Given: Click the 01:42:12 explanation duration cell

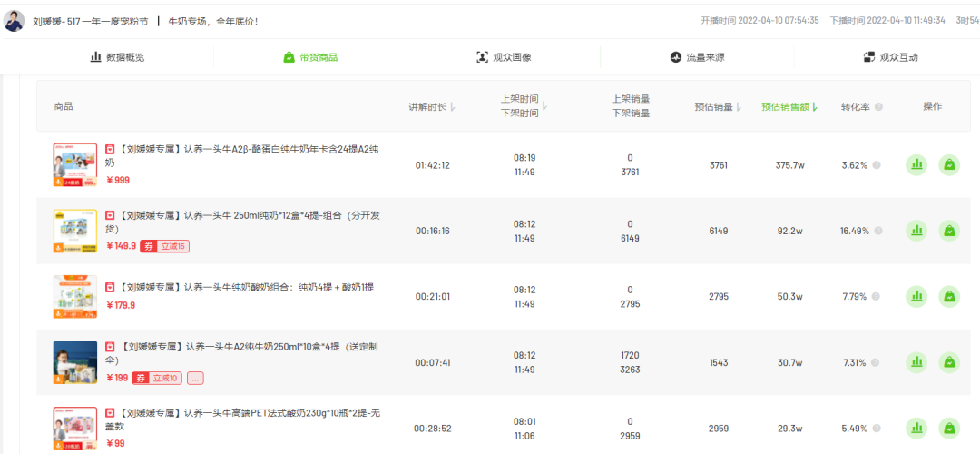Looking at the screenshot, I should pyautogui.click(x=433, y=165).
